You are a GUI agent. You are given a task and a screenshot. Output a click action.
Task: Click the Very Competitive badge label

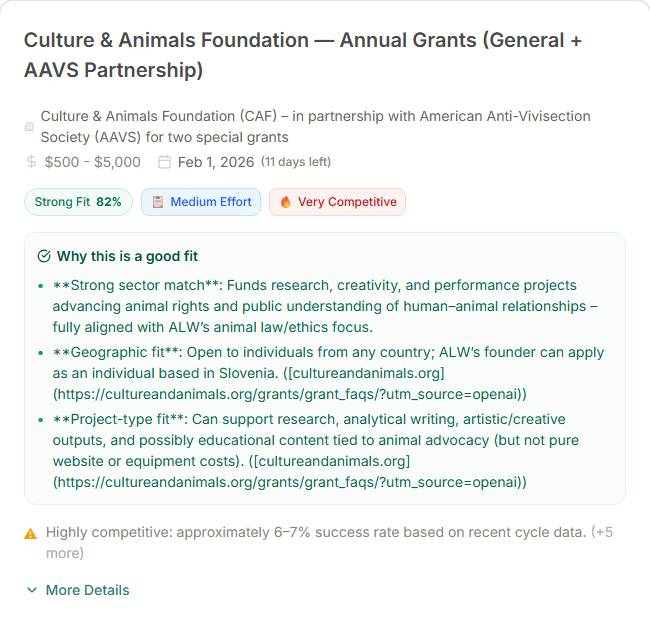pos(346,202)
